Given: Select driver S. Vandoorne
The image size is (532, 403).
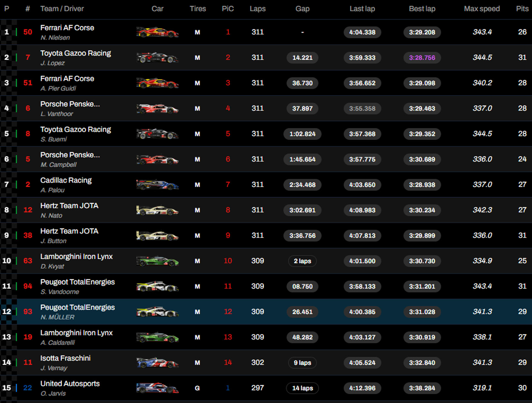Looking at the screenshot, I should click(x=60, y=292).
